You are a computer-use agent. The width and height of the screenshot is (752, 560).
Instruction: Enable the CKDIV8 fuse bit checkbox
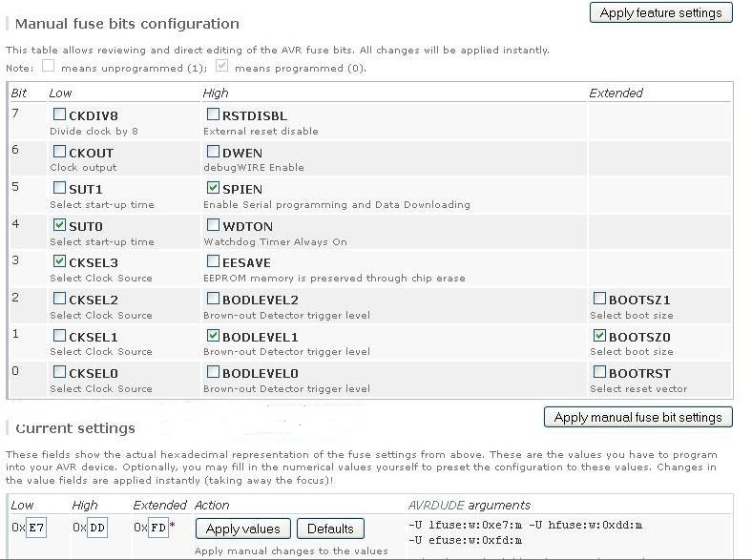click(59, 114)
